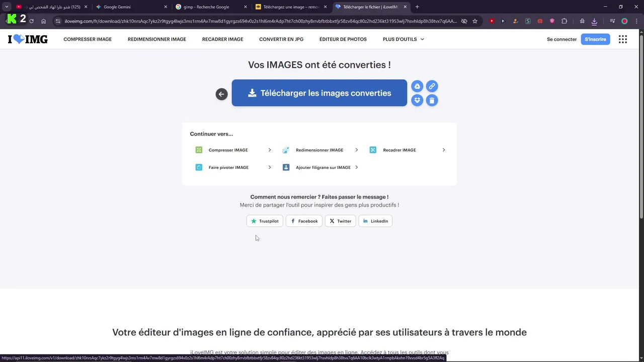Reload the page with the refresh icon
The width and height of the screenshot is (644, 362).
(31, 21)
